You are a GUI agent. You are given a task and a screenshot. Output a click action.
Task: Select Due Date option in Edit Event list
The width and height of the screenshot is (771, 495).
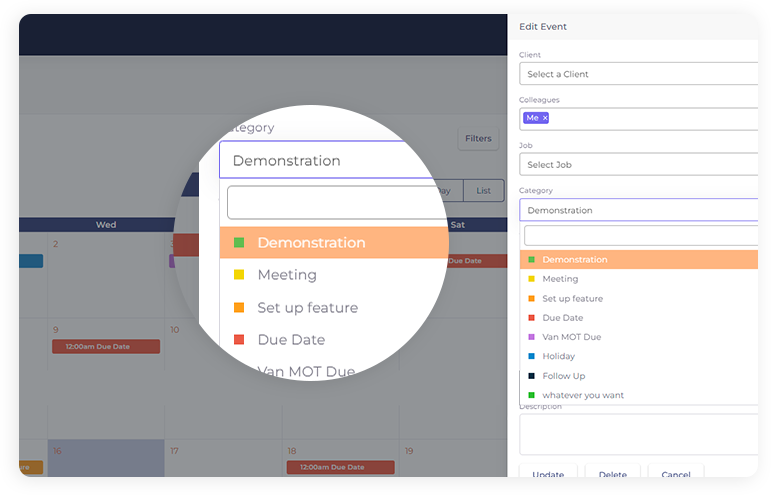click(563, 318)
